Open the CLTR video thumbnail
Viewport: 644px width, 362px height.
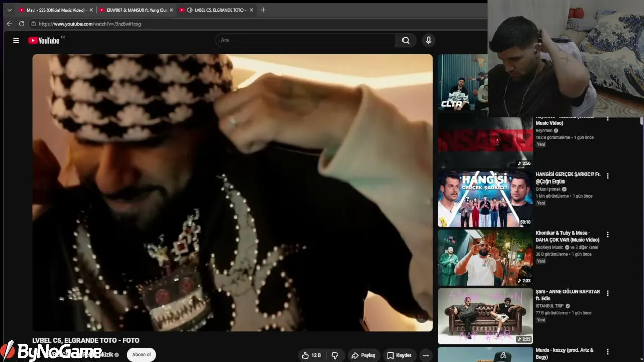point(462,82)
